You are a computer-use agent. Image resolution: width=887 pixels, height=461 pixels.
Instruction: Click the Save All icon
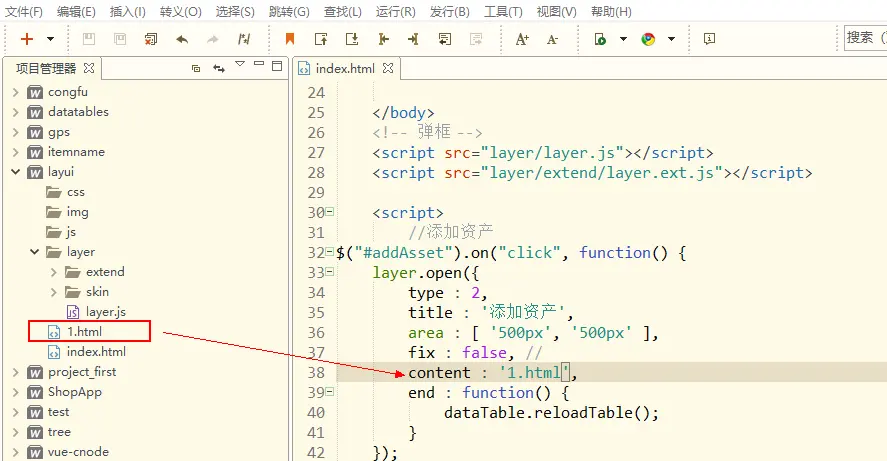tap(120, 39)
